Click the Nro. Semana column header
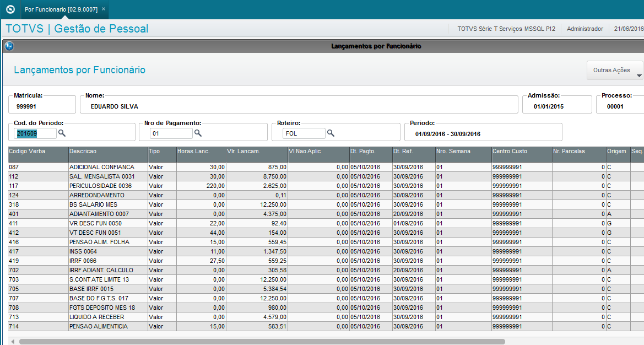Screen dimensions: 644x345 coord(464,154)
